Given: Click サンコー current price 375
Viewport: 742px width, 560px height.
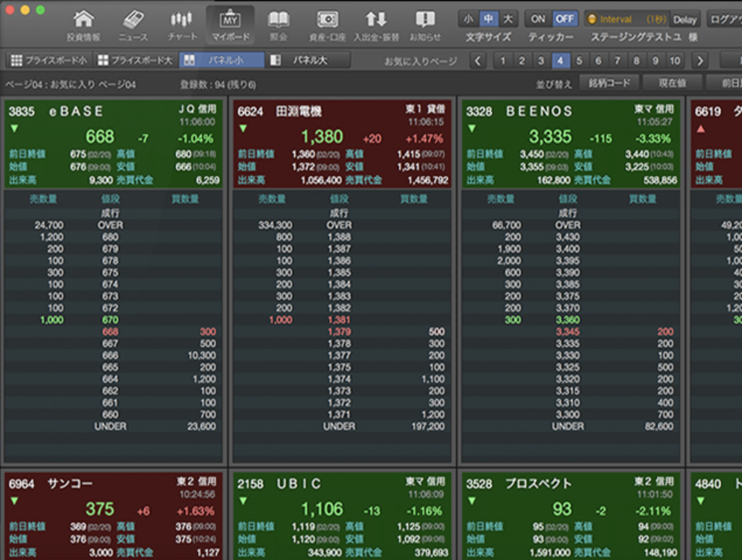Looking at the screenshot, I should (x=100, y=509).
